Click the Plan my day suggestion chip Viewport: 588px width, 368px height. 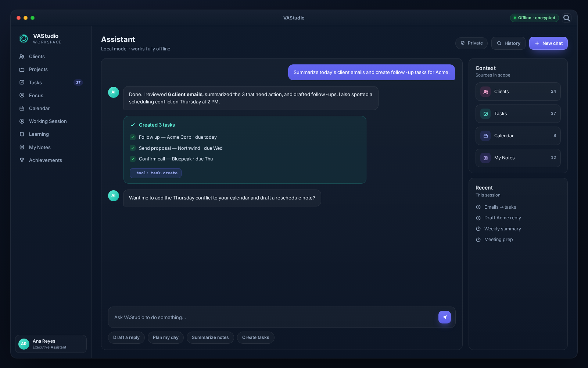coord(166,337)
